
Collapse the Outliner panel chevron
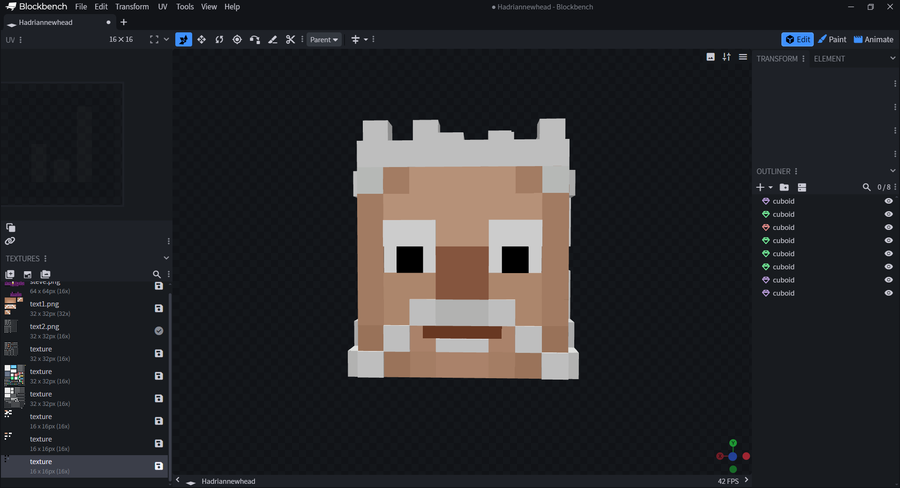tap(893, 171)
